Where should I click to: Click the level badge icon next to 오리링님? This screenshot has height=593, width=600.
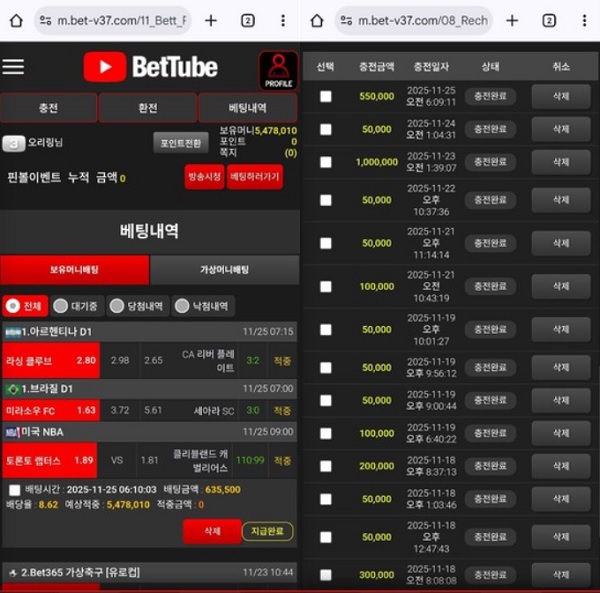(13, 143)
